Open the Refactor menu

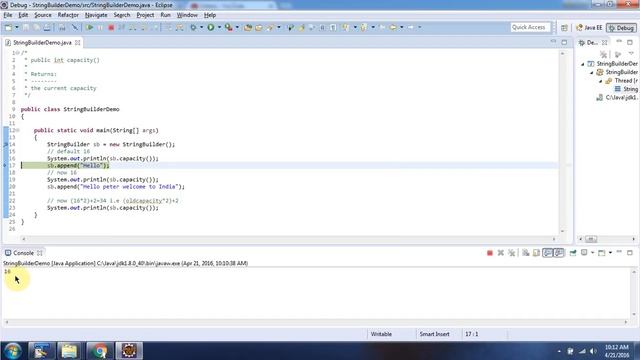click(x=68, y=15)
